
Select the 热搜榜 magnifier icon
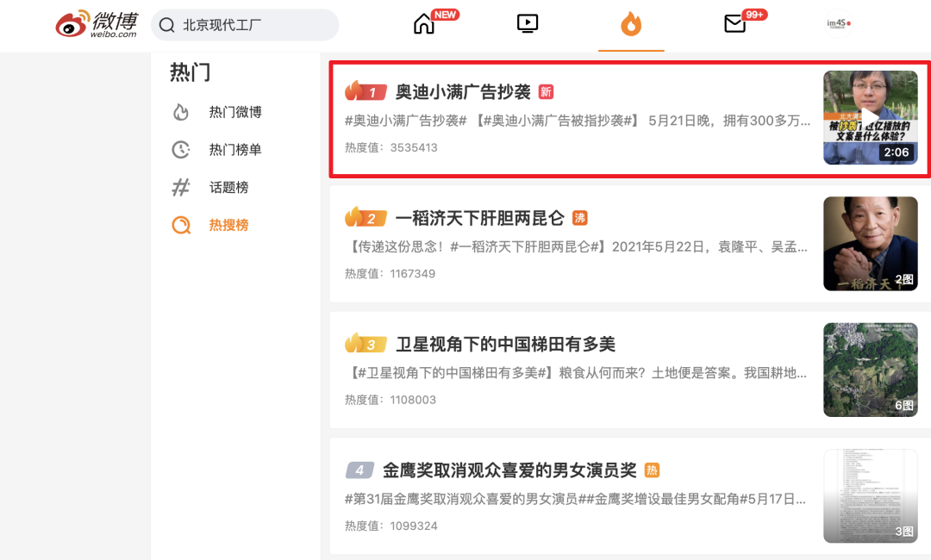click(179, 225)
